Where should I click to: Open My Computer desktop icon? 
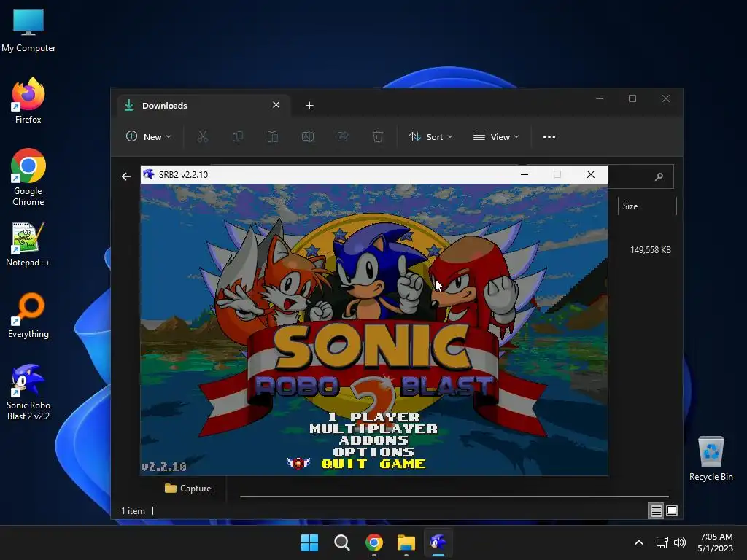(x=28, y=30)
